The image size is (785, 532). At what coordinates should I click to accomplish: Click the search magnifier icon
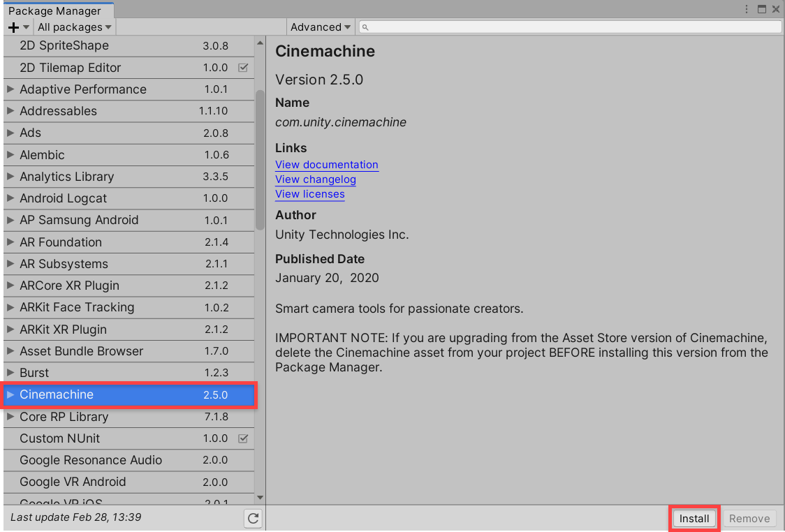pos(365,27)
